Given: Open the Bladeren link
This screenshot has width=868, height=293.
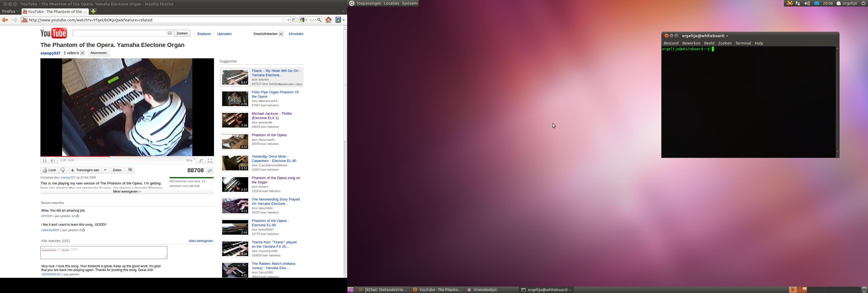Looking at the screenshot, I should tap(204, 34).
